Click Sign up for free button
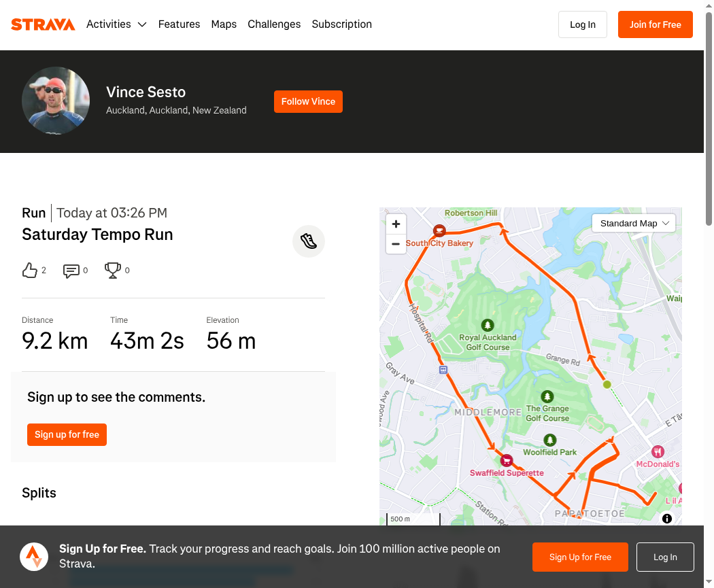Screen dimensions: 714x588 (x=67, y=434)
